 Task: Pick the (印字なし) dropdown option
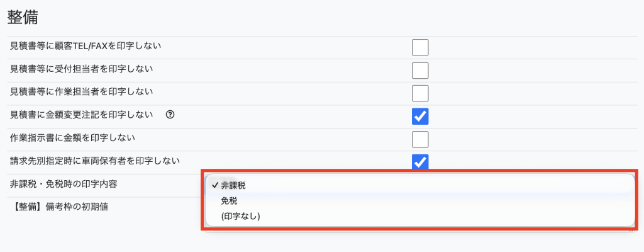pyautogui.click(x=240, y=216)
